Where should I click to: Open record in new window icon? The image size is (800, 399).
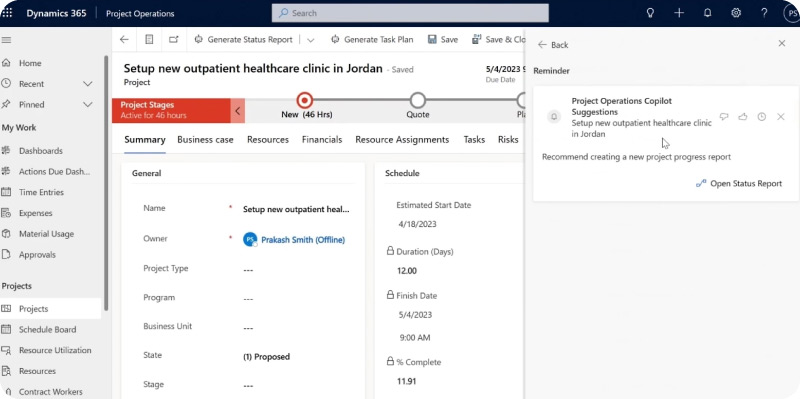click(174, 39)
